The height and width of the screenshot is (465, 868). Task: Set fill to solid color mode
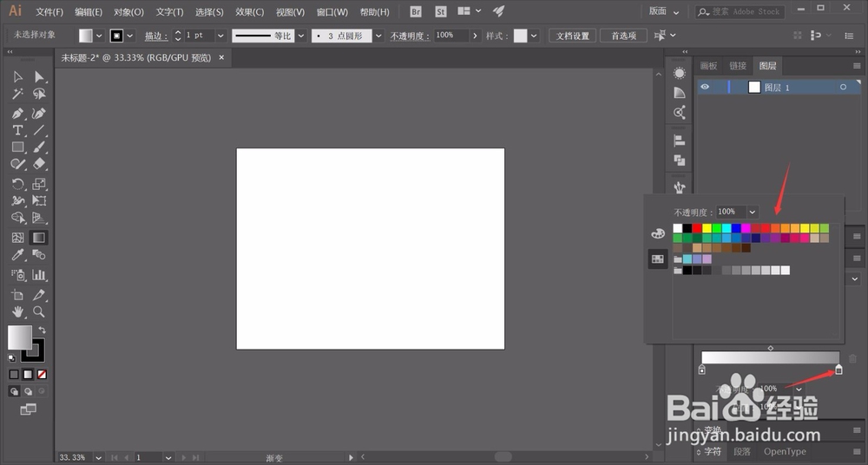(x=14, y=374)
